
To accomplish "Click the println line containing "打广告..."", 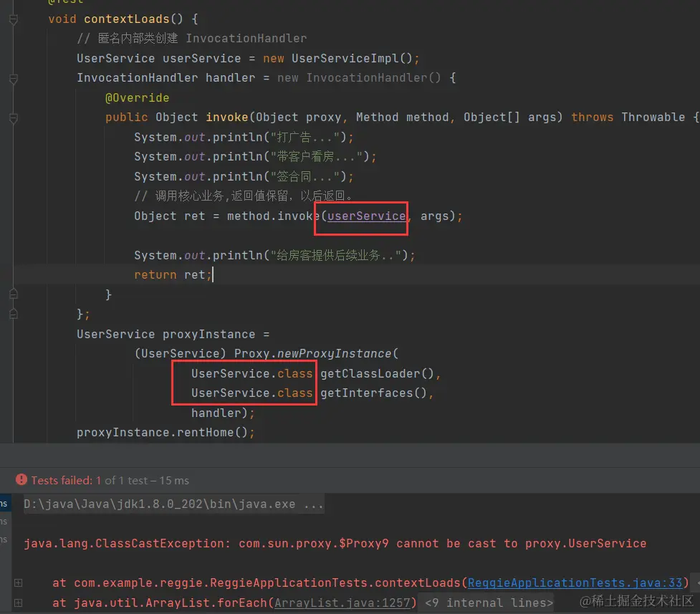I will coord(244,137).
